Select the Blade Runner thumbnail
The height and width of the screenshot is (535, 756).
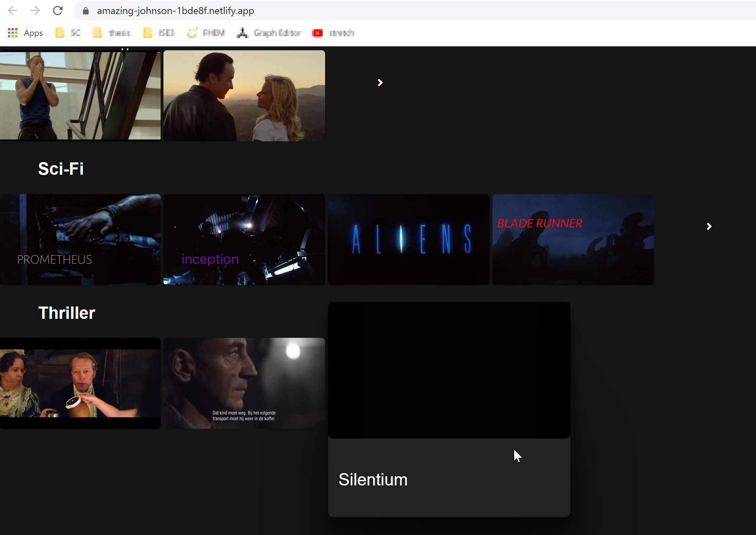(x=573, y=239)
